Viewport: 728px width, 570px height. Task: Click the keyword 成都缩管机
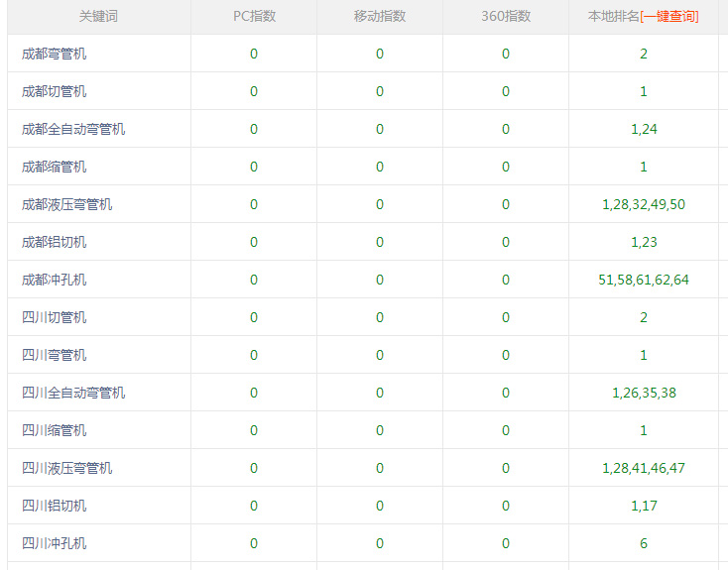tap(55, 167)
